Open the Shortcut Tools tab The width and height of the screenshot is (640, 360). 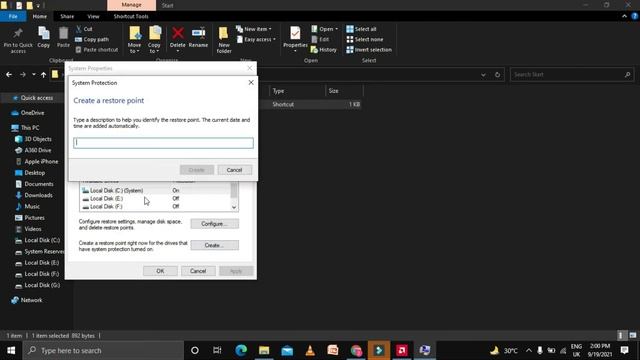(131, 16)
